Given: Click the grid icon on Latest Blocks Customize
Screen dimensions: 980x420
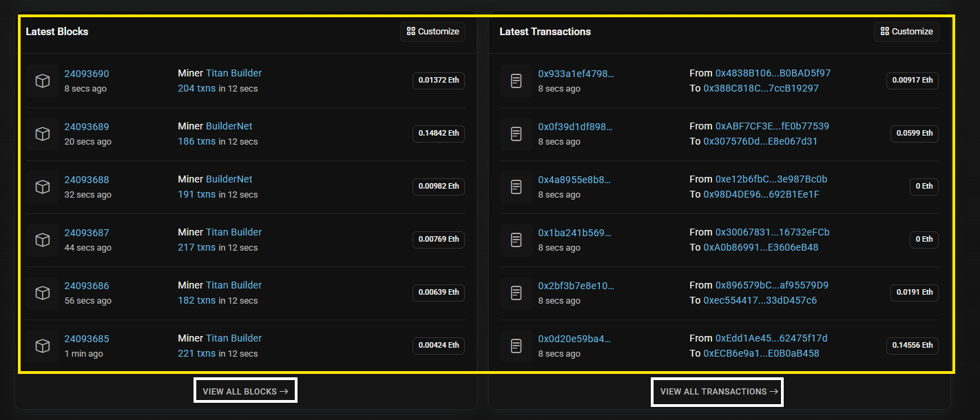Looking at the screenshot, I should coord(411,31).
